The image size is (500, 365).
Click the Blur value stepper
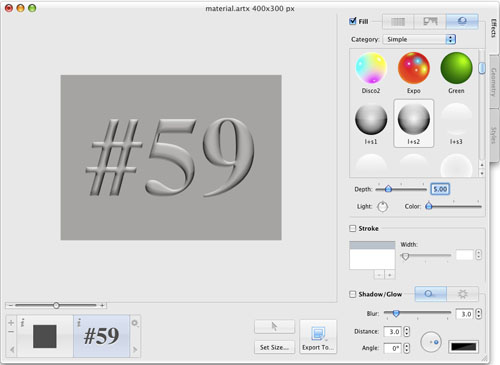pos(479,314)
